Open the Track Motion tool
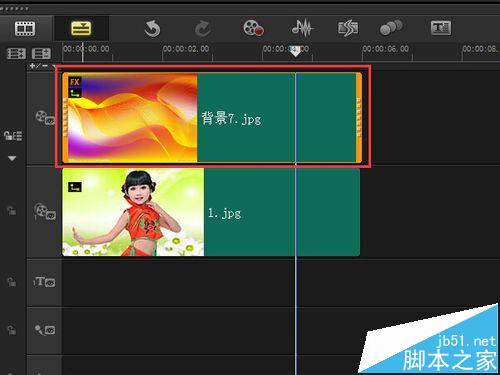Image resolution: width=500 pixels, height=375 pixels. (x=391, y=28)
